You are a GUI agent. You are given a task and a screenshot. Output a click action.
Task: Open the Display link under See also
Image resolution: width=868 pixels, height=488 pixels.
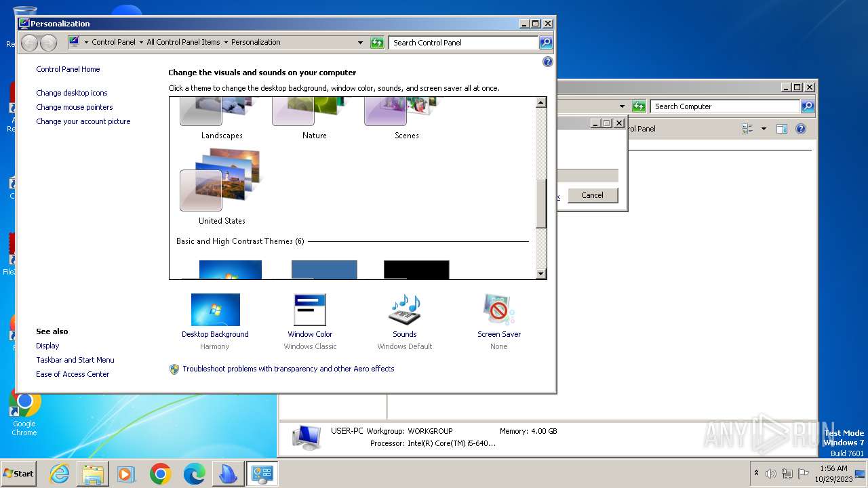click(47, 346)
